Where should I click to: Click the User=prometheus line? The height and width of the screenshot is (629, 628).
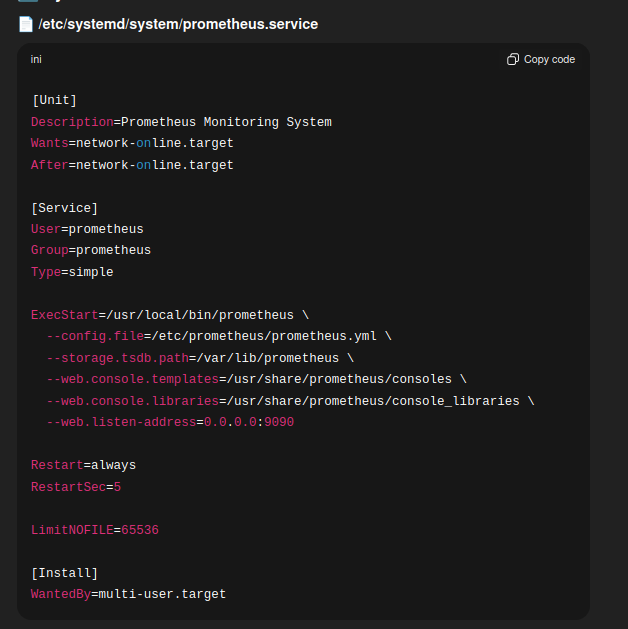pos(87,229)
